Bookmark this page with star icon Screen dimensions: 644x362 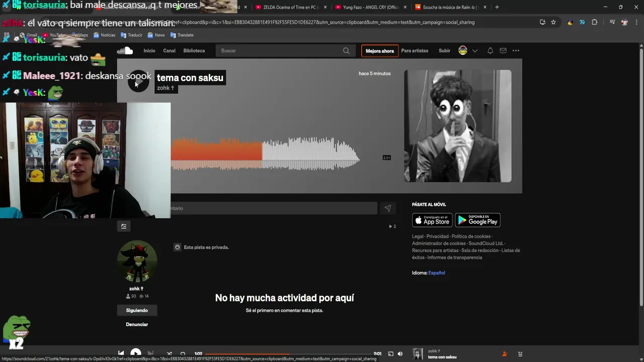[x=553, y=22]
